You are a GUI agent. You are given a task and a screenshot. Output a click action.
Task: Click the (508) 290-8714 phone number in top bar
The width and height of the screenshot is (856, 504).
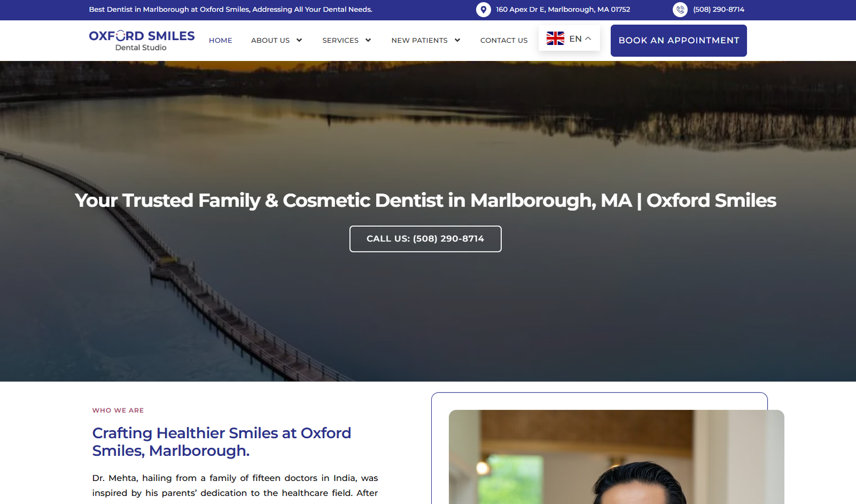(x=719, y=10)
